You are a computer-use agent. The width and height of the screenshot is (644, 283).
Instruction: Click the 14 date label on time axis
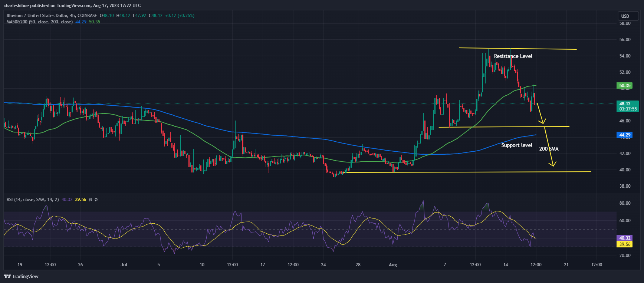click(506, 265)
